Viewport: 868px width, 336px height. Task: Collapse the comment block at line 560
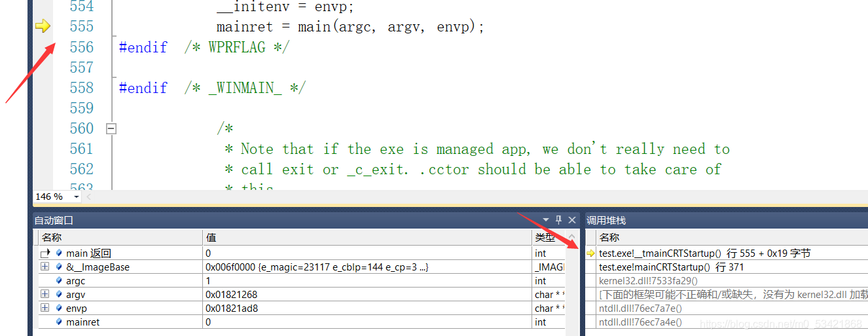[111, 128]
